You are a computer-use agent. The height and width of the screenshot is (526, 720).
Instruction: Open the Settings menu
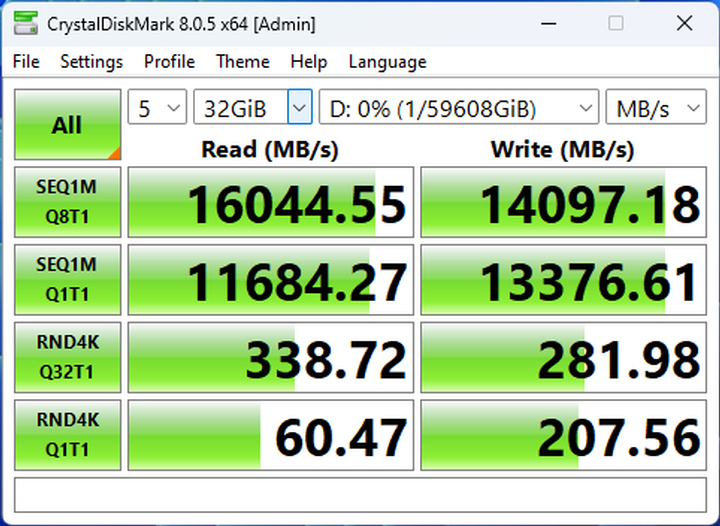[x=91, y=62]
